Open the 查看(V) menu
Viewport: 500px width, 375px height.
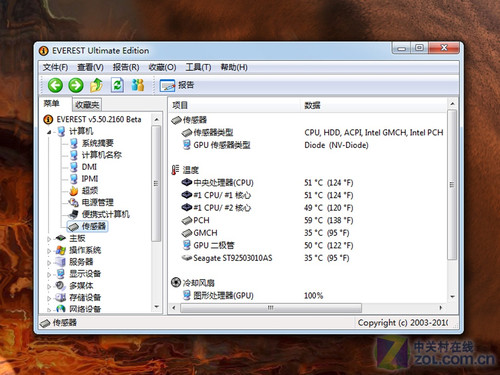90,67
